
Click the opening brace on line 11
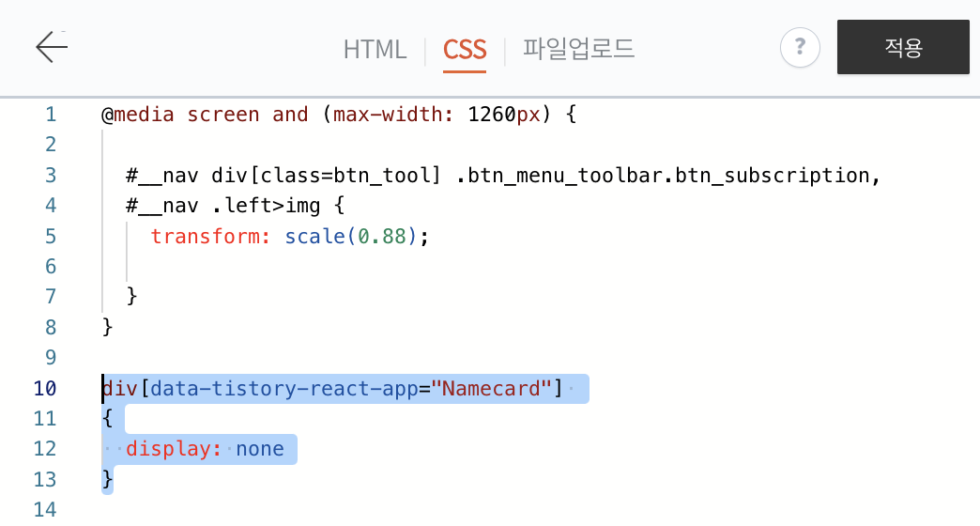108,418
